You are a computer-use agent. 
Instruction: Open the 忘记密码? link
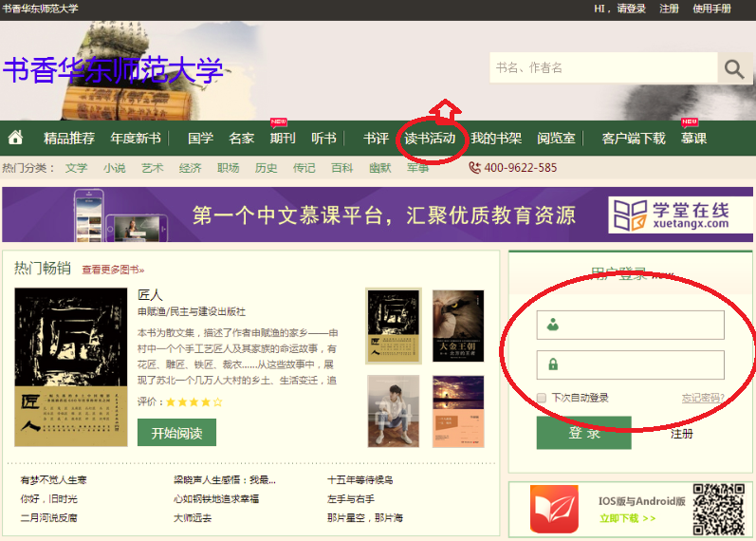pyautogui.click(x=702, y=398)
